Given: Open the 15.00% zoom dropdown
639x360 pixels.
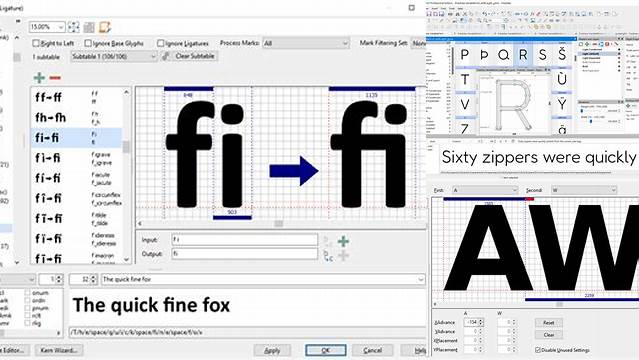Looking at the screenshot, I should (61, 27).
